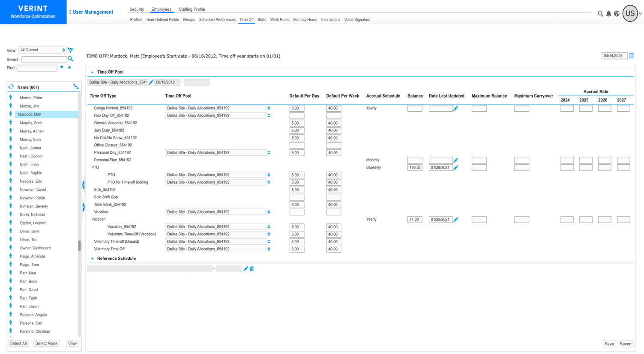Viewport: 644px width, 354px height.
Task: Open pool dropdown for Conge Normal_854192
Action: pos(269,108)
